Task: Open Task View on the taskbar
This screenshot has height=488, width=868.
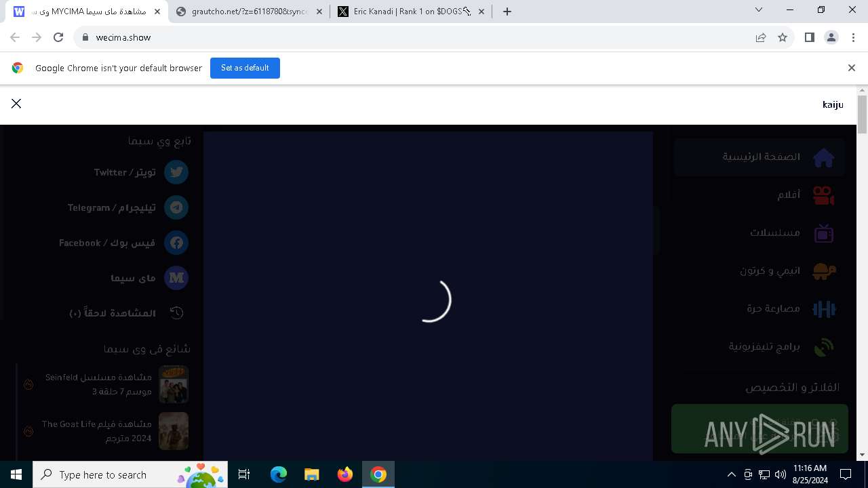Action: pyautogui.click(x=244, y=474)
